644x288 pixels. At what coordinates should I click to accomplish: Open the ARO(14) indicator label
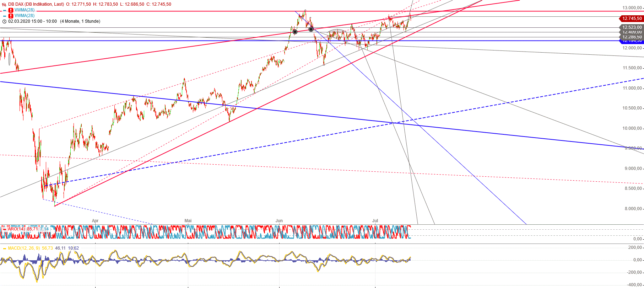[17, 229]
